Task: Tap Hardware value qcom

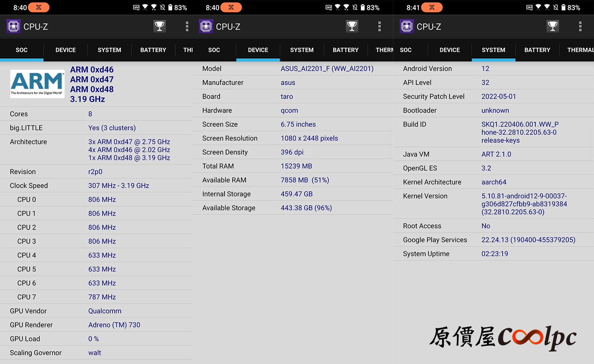Action: tap(289, 111)
